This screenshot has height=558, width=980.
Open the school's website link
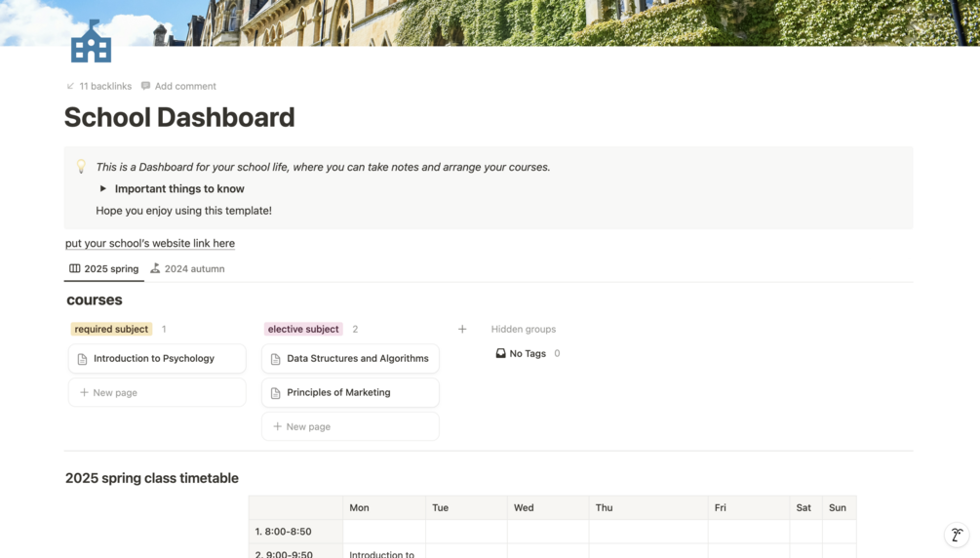click(x=150, y=243)
